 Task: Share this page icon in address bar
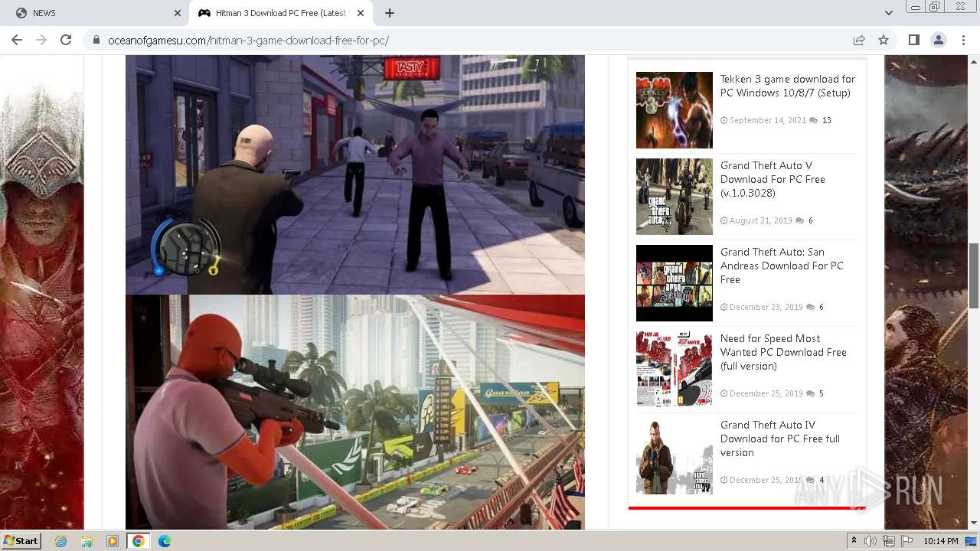(859, 40)
